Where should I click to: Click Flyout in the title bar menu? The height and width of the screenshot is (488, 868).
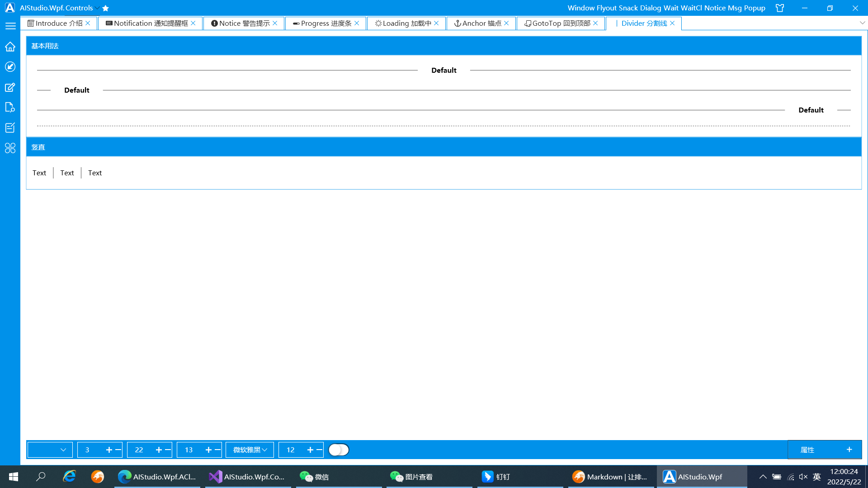coord(607,8)
